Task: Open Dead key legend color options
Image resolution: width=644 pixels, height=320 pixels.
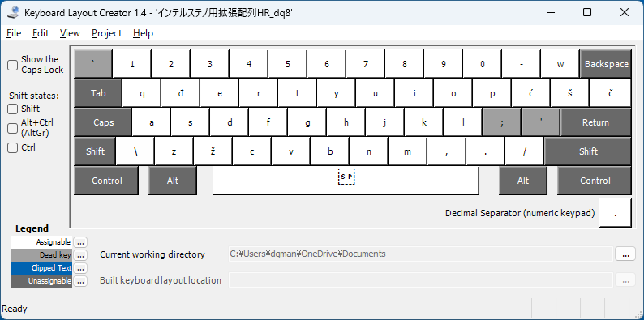Action: (81, 255)
